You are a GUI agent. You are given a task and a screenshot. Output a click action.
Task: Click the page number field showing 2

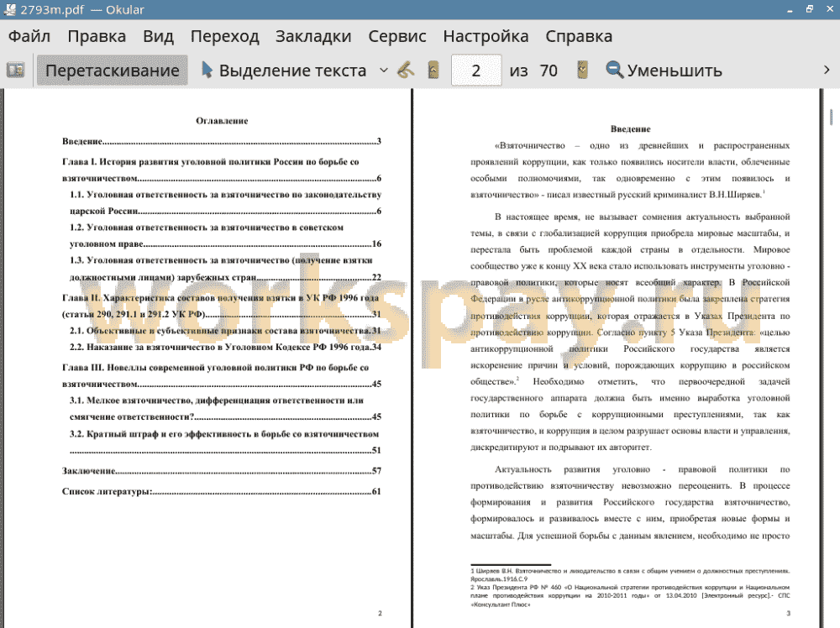476,71
